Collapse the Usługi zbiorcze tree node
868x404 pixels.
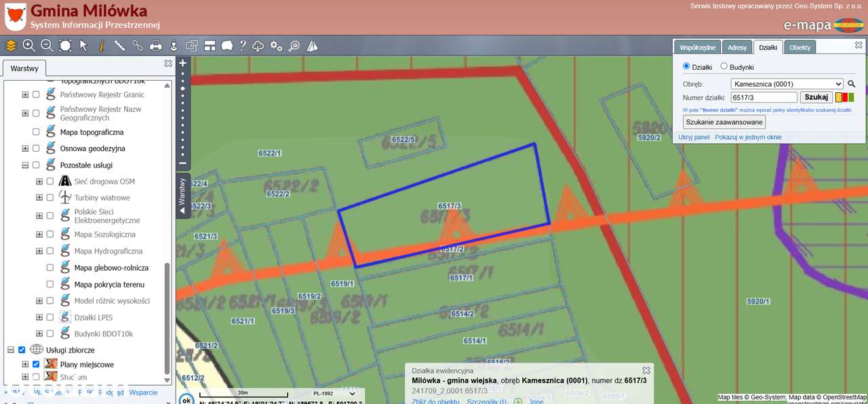[x=11, y=350]
